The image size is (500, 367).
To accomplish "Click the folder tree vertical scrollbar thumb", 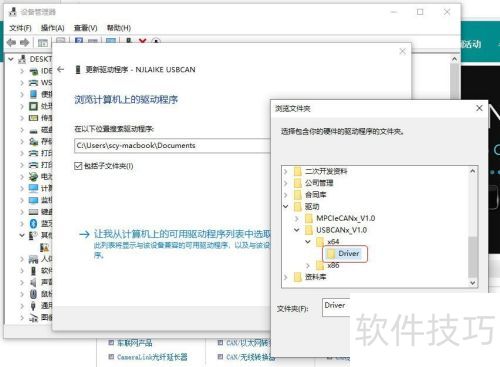I will (472, 257).
